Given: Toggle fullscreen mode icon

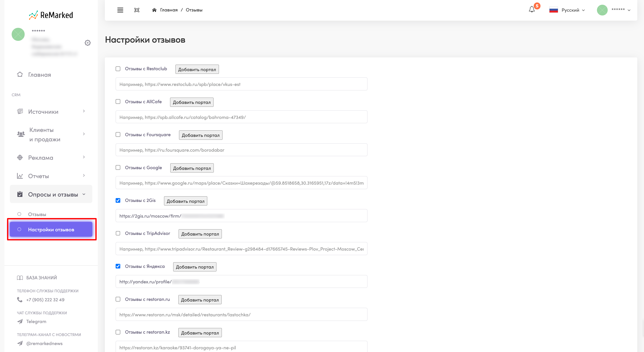Looking at the screenshot, I should coord(137,10).
